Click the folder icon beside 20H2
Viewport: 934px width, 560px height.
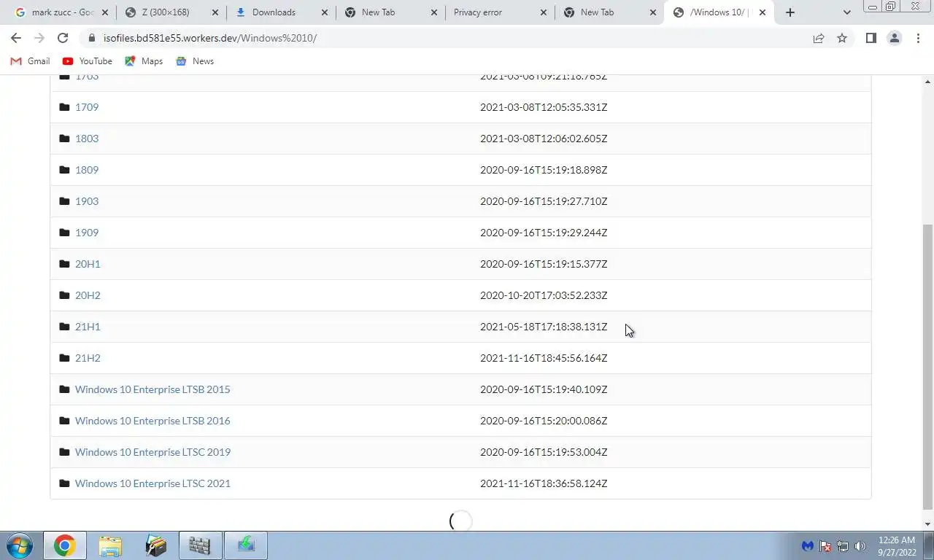pos(64,295)
